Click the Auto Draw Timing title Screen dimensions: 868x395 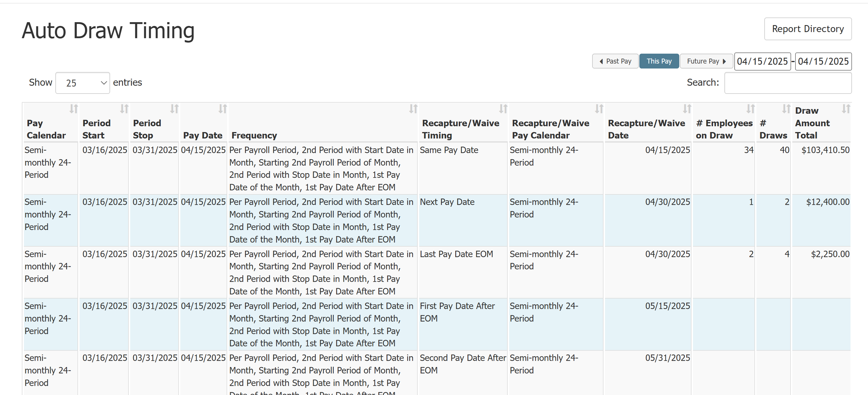tap(108, 31)
